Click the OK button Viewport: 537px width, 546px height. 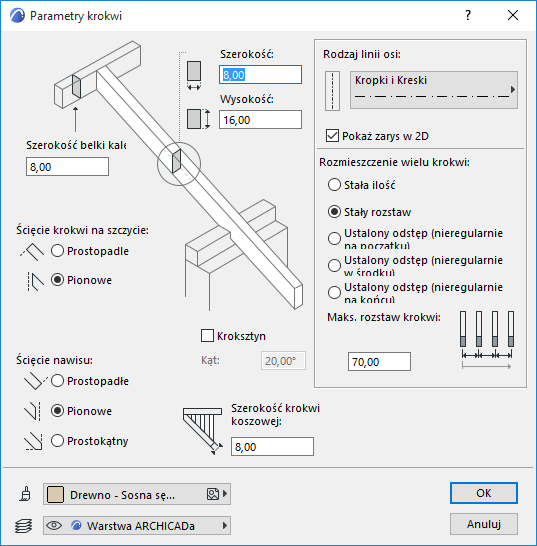pyautogui.click(x=484, y=493)
